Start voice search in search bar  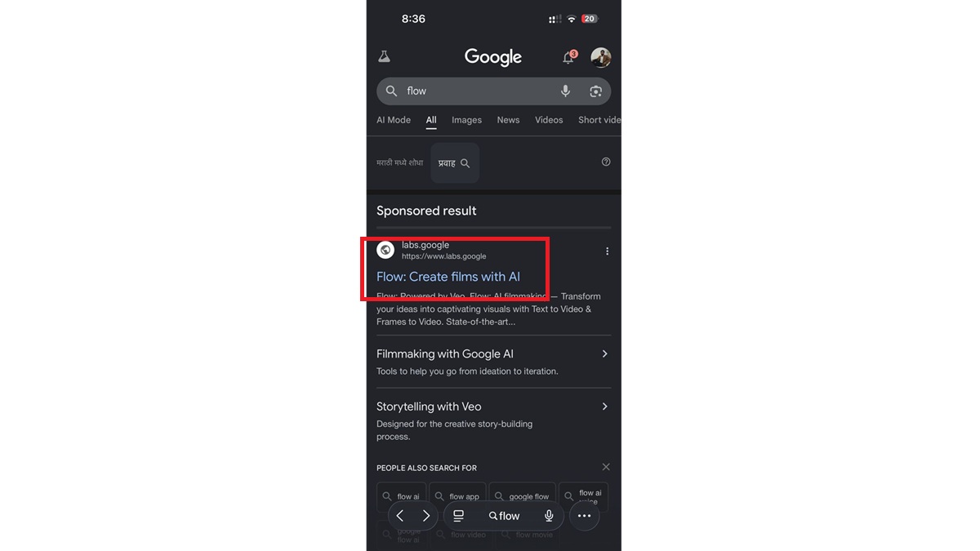[x=565, y=91]
